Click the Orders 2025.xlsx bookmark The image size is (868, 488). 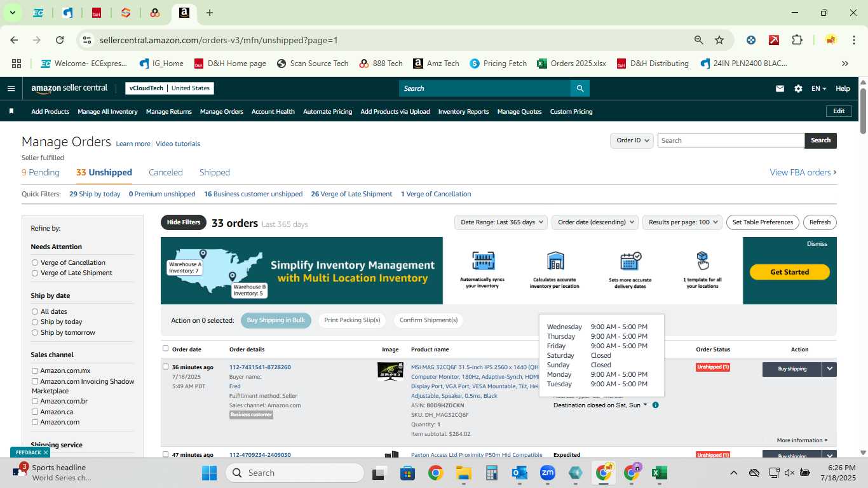click(x=571, y=64)
